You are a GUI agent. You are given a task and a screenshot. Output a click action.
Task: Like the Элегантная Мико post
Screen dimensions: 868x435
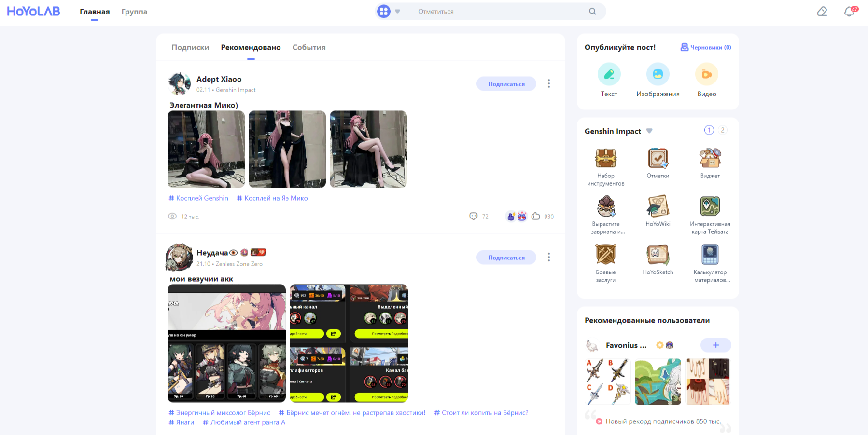click(536, 217)
